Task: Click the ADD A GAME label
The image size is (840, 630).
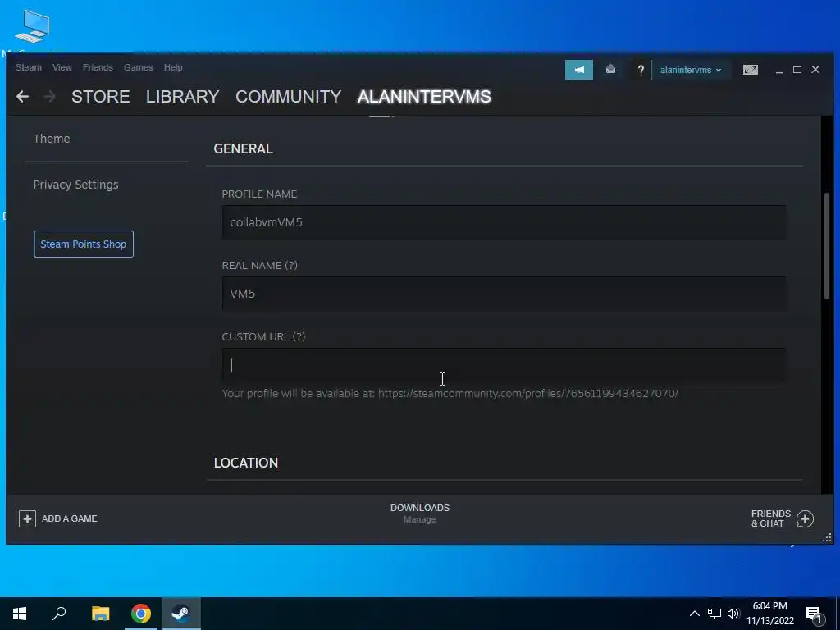Action: (70, 518)
